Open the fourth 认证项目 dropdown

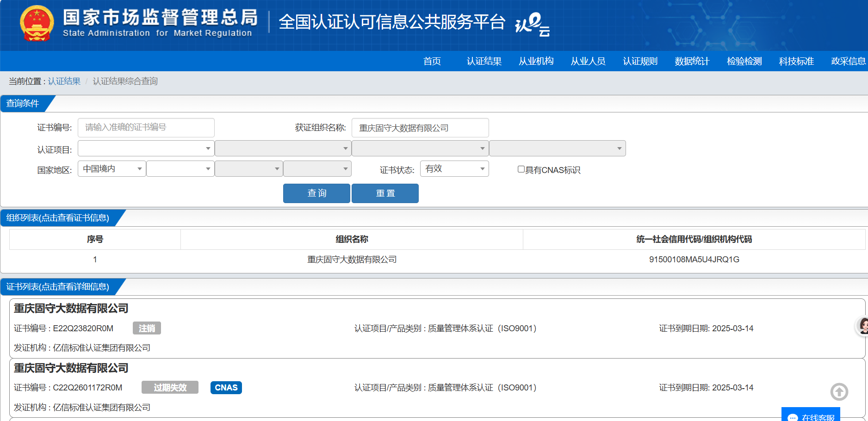click(x=557, y=149)
